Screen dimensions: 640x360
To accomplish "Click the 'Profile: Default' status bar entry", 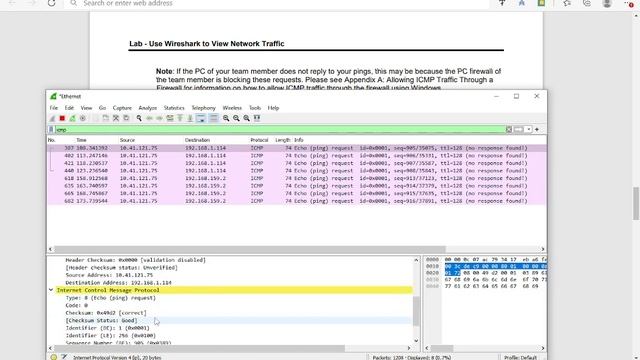I will click(x=520, y=358).
